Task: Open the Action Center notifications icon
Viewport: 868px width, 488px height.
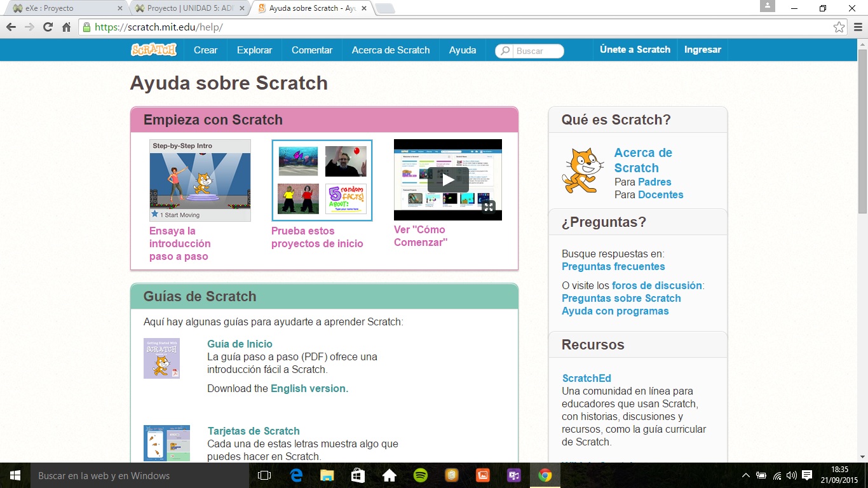Action: [x=807, y=475]
